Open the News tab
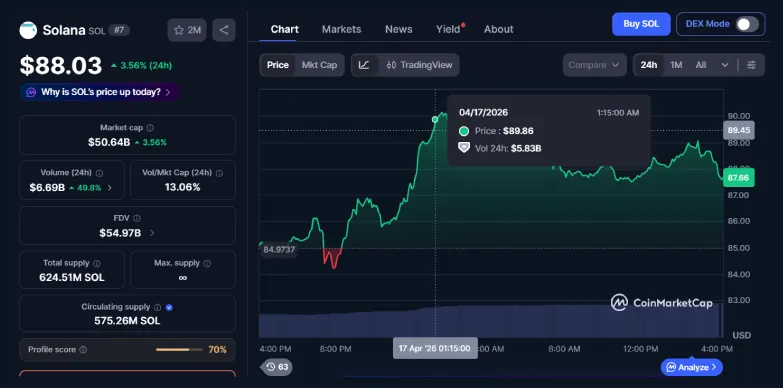The height and width of the screenshot is (388, 783). click(398, 29)
